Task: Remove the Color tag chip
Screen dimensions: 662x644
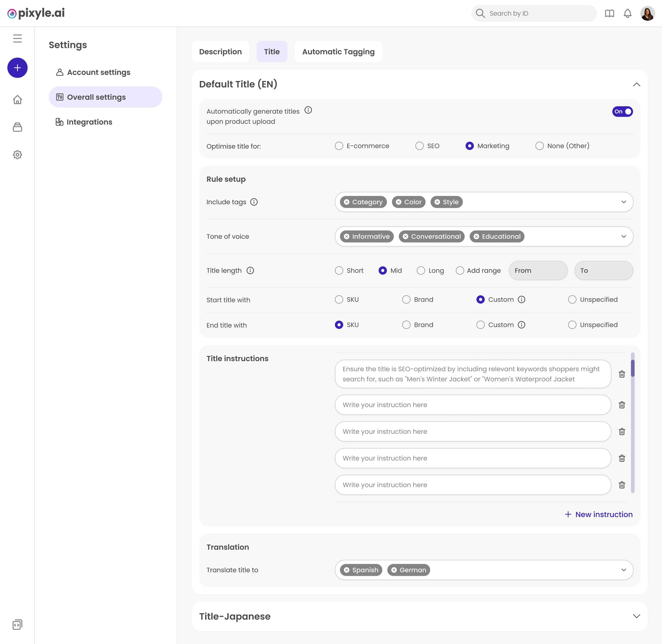Action: (399, 202)
